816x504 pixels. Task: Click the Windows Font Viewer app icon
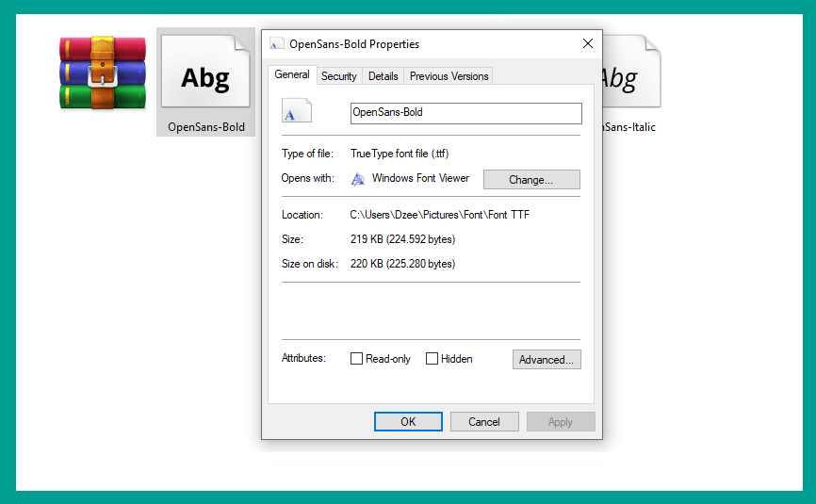[x=358, y=179]
